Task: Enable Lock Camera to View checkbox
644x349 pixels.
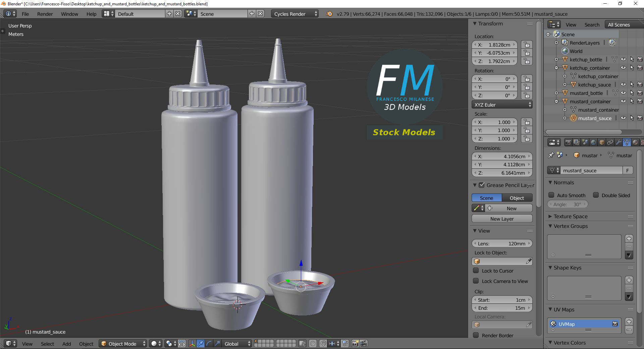Action: [x=476, y=281]
